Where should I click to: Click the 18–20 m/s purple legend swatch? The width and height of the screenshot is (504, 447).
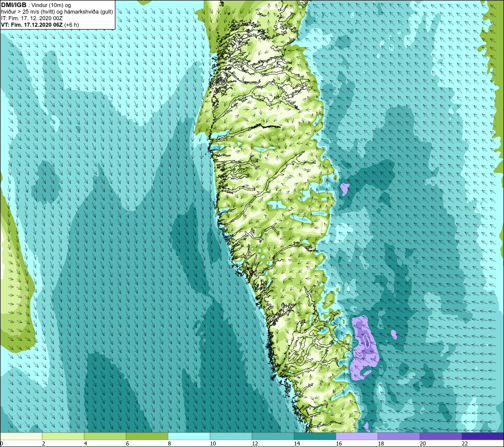pos(399,436)
